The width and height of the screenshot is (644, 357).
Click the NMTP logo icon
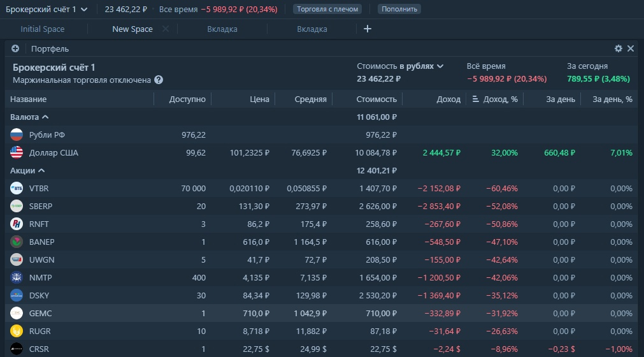(x=17, y=278)
